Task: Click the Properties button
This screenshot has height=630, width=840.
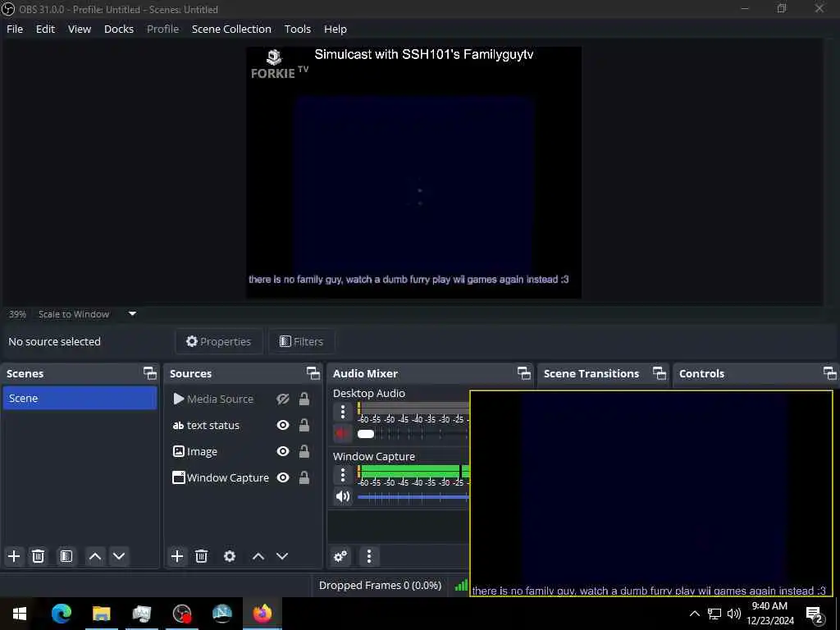Action: (x=218, y=341)
